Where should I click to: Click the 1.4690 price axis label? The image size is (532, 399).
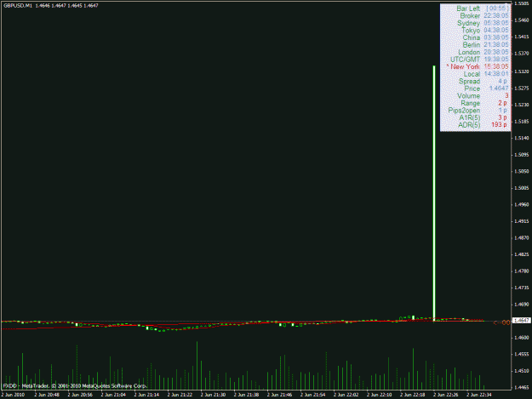coord(522,305)
